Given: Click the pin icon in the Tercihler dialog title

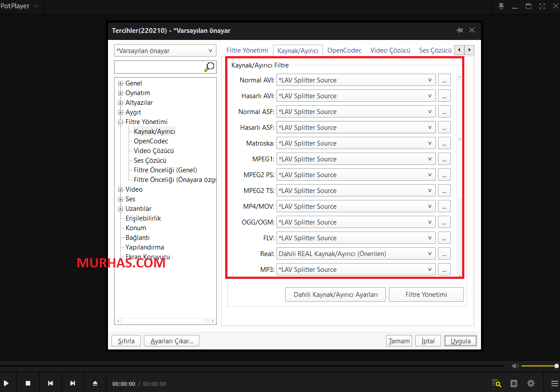Looking at the screenshot, I should (x=459, y=30).
